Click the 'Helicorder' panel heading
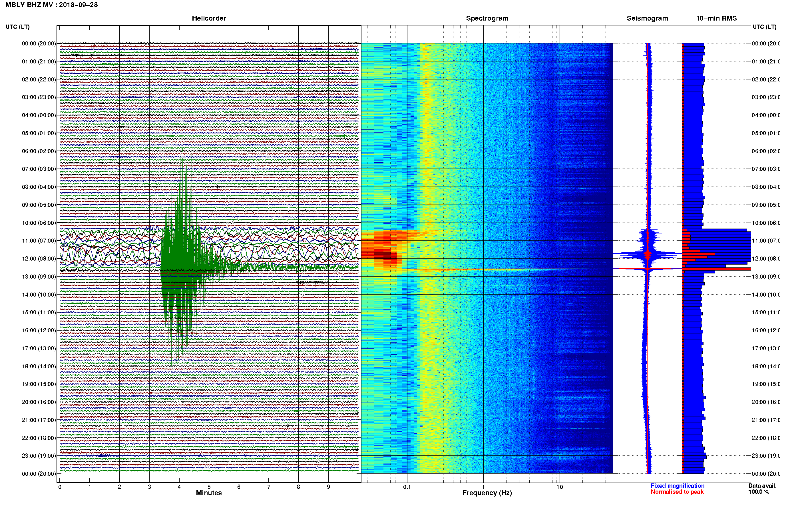Image resolution: width=812 pixels, height=508 pixels. [209, 18]
